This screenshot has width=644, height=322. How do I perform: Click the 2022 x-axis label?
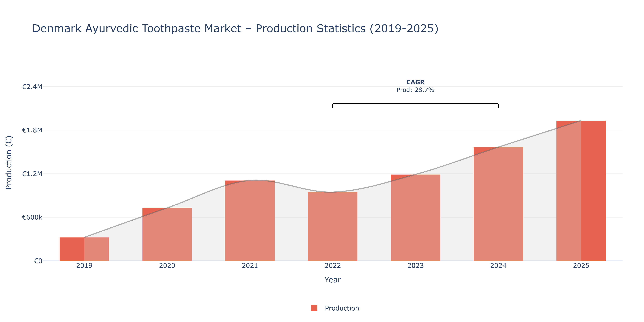pos(332,266)
